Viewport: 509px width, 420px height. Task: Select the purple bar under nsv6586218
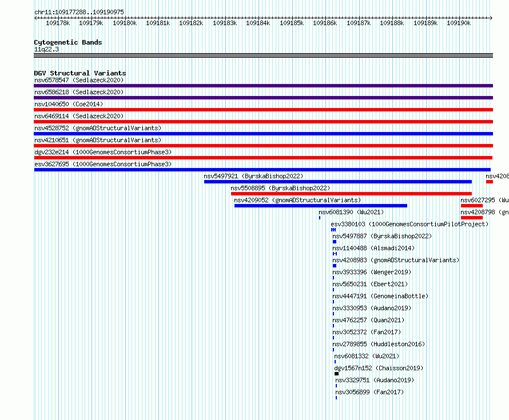coord(263,98)
